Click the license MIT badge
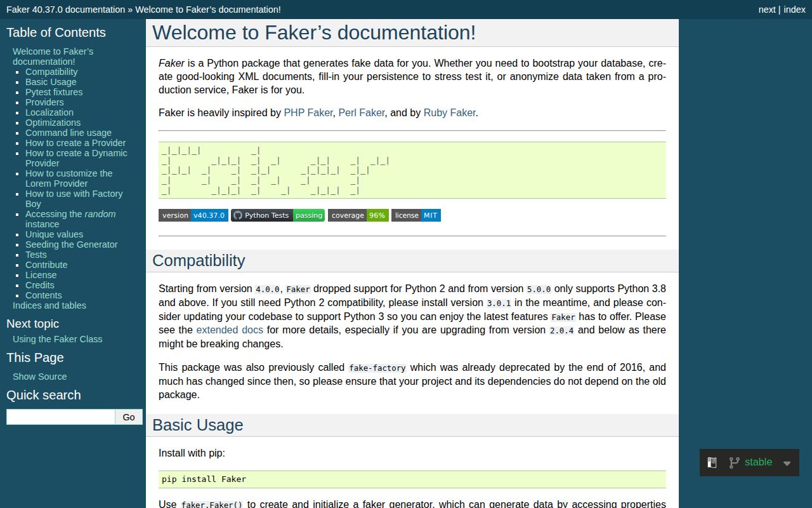The height and width of the screenshot is (508, 812). (x=416, y=215)
